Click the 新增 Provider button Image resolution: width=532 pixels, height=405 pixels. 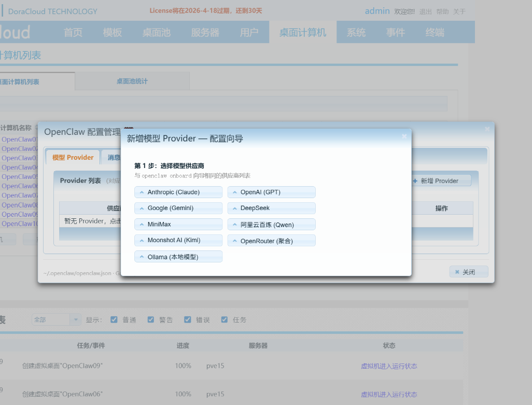[441, 181]
